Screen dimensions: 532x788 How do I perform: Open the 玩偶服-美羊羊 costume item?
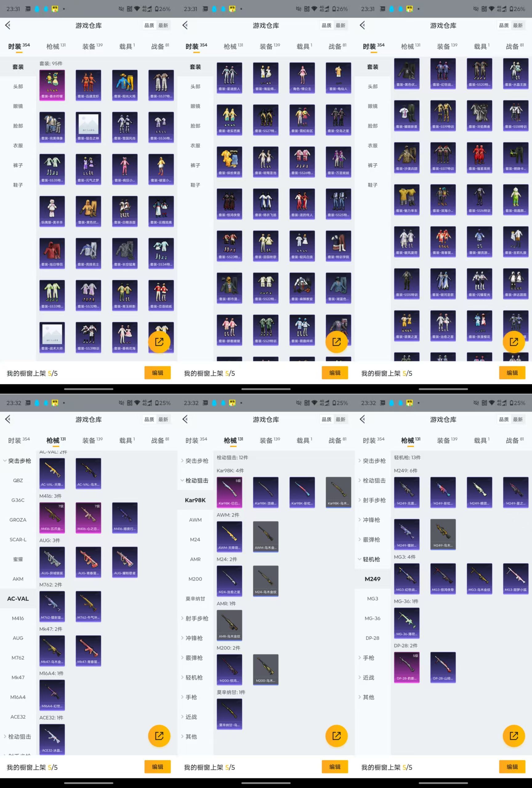click(x=52, y=211)
